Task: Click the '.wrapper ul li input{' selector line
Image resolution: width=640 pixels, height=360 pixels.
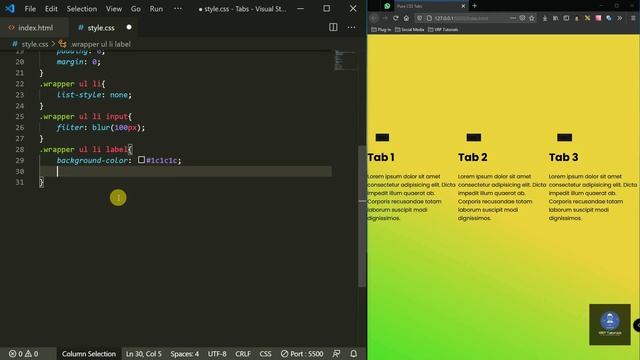Action: [86, 116]
